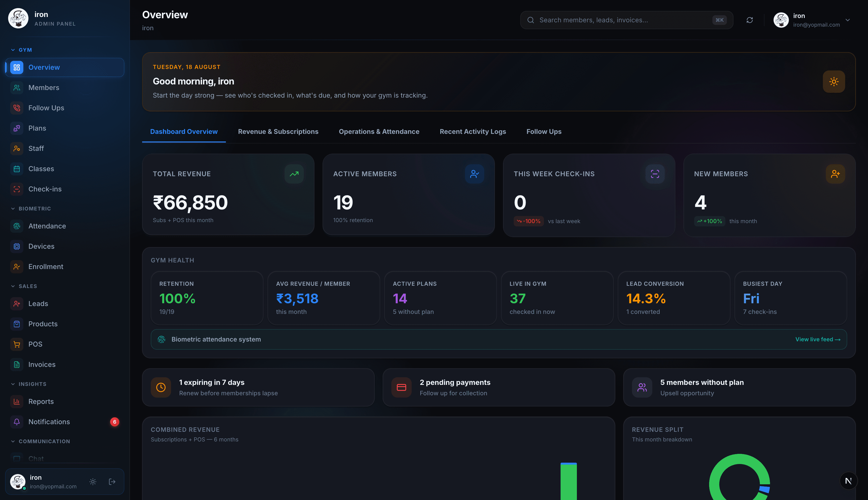
Task: Click the Invoices document icon
Action: [x=16, y=364]
